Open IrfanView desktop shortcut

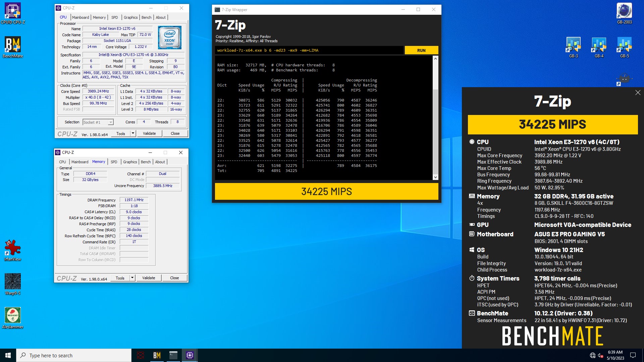pyautogui.click(x=13, y=250)
